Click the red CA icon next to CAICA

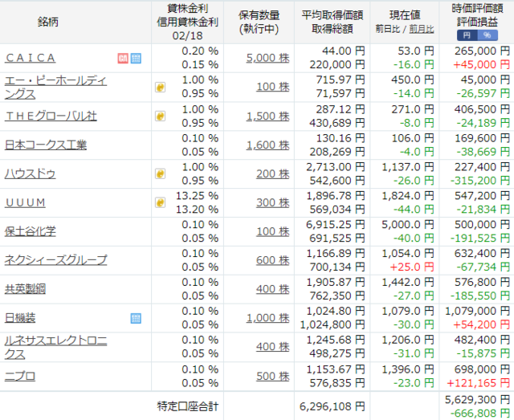(123, 59)
